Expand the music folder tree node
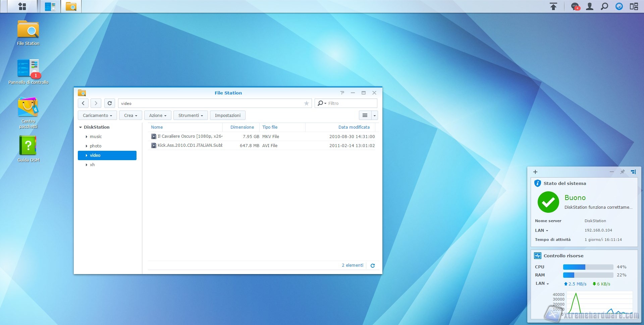The width and height of the screenshot is (644, 325). (x=87, y=137)
